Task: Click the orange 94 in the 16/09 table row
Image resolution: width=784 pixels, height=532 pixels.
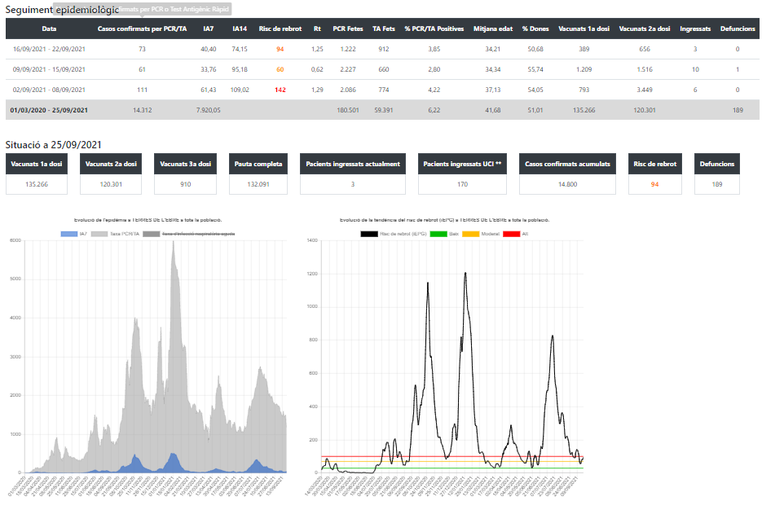Action: [x=280, y=49]
